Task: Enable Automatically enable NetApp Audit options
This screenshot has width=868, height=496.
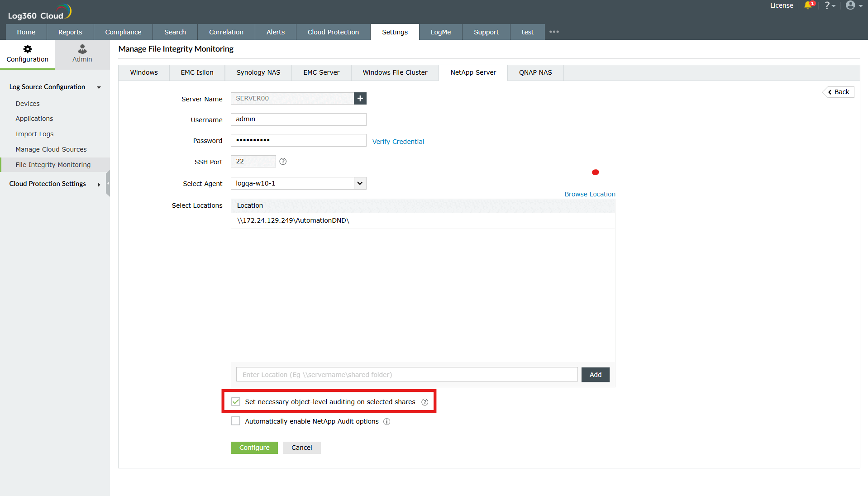Action: [235, 421]
